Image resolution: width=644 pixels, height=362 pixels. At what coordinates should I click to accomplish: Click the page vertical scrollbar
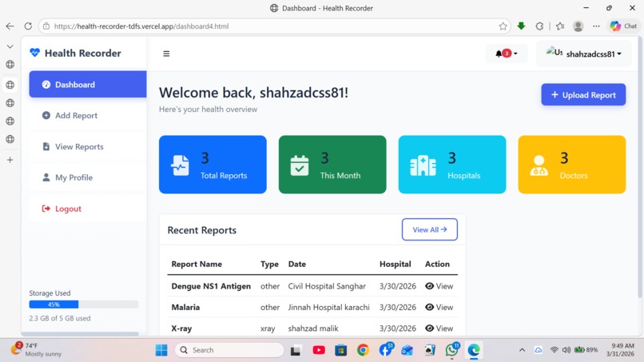pyautogui.click(x=639, y=166)
